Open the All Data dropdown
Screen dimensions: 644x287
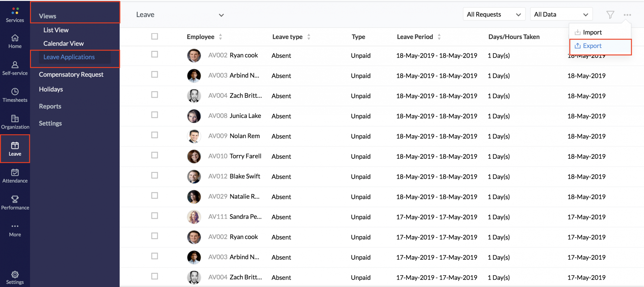(561, 14)
